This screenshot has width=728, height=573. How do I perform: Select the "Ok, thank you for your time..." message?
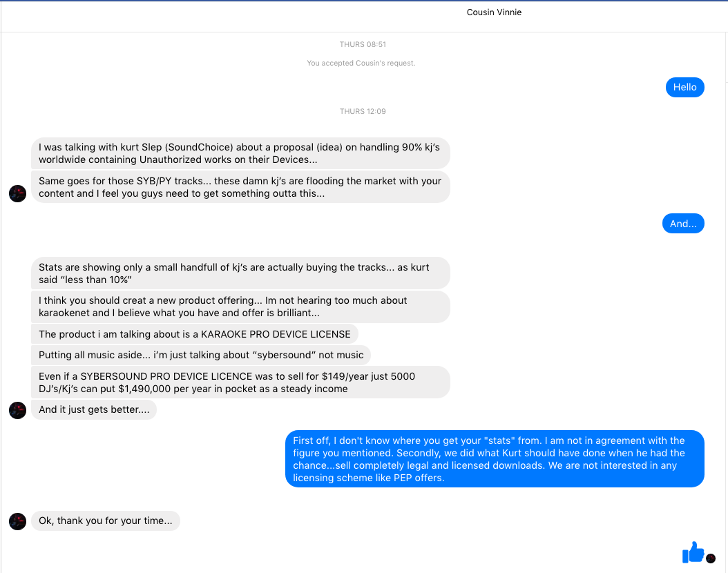pos(106,521)
